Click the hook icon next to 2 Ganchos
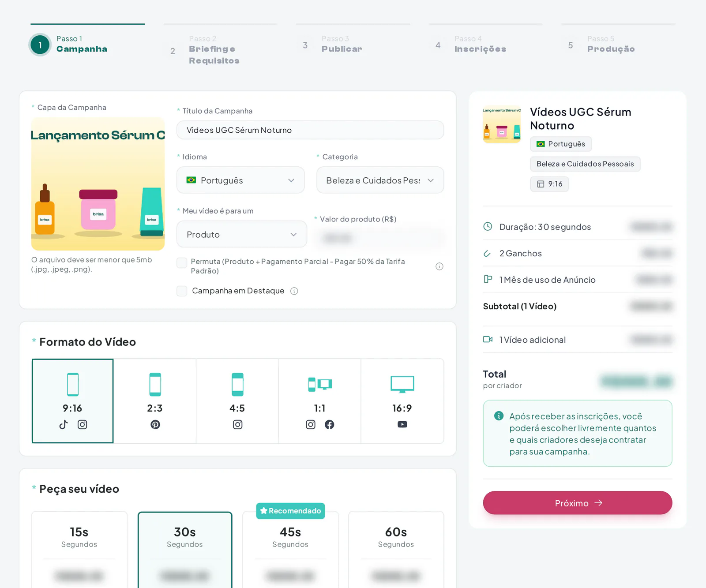The height and width of the screenshot is (588, 706). pyautogui.click(x=488, y=253)
